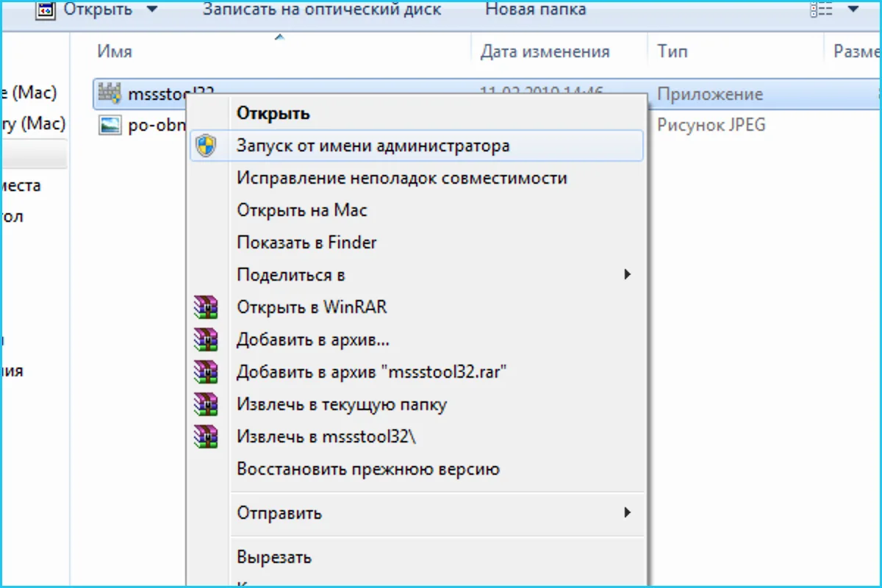Sort files by the Тип column header
The image size is (882, 588).
(x=673, y=51)
